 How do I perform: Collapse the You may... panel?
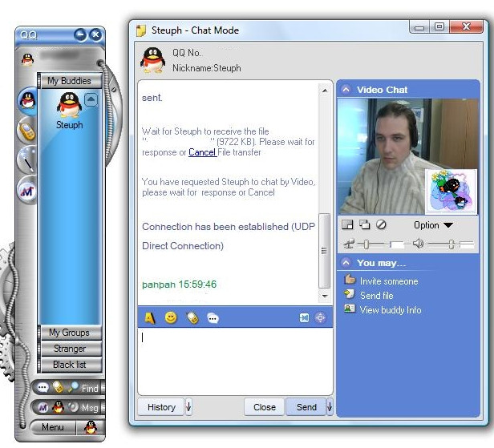tap(346, 263)
